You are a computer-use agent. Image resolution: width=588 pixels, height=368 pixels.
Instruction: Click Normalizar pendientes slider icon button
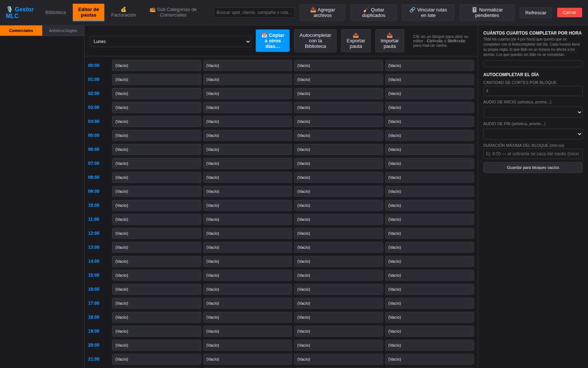point(487,13)
